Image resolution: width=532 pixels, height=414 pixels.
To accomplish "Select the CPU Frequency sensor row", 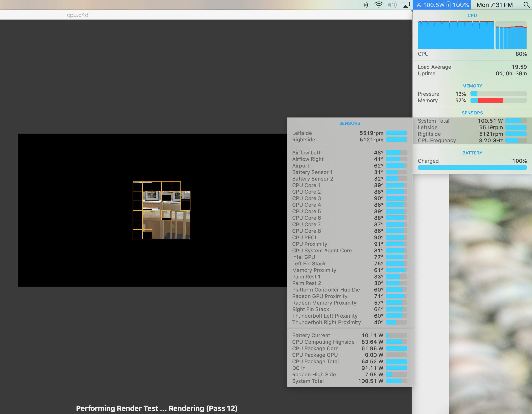I will click(x=472, y=141).
